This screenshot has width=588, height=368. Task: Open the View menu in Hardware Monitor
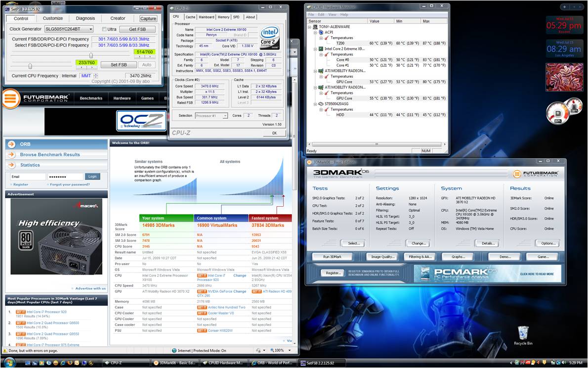point(333,14)
